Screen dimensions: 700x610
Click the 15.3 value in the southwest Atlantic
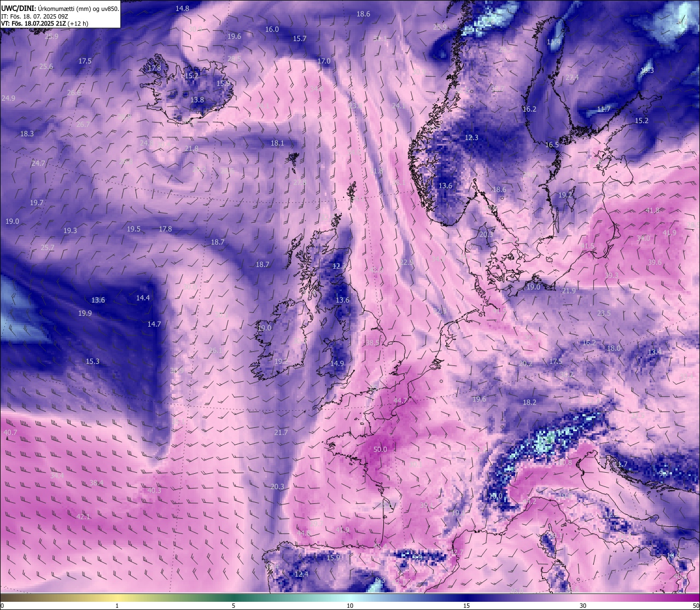point(92,362)
